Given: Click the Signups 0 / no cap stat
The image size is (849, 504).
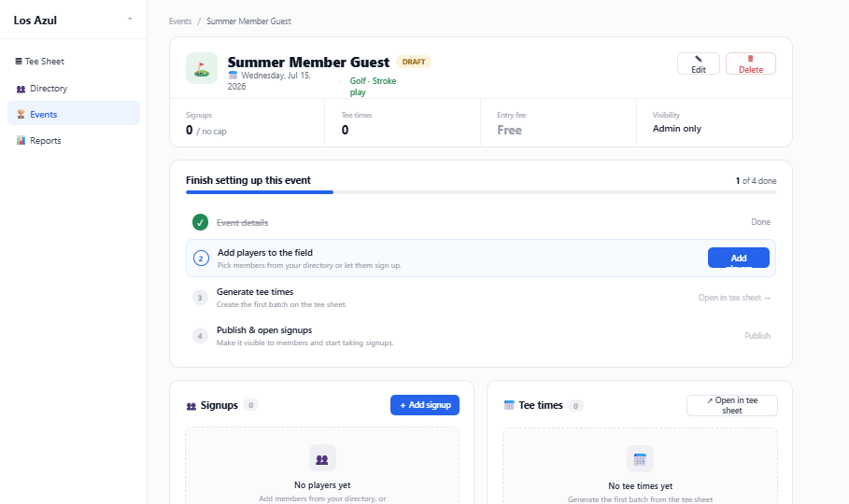Looking at the screenshot, I should (x=205, y=131).
